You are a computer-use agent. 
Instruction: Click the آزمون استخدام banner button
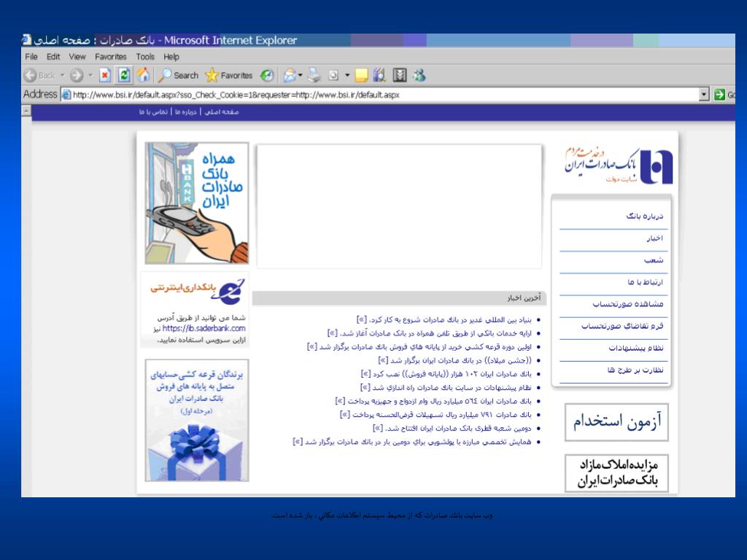(x=617, y=422)
